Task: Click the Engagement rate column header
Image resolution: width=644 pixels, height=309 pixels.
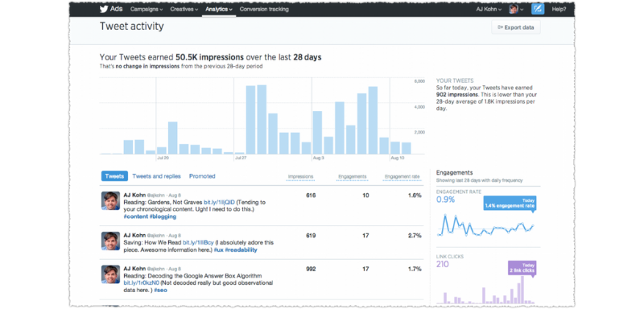Action: [402, 177]
